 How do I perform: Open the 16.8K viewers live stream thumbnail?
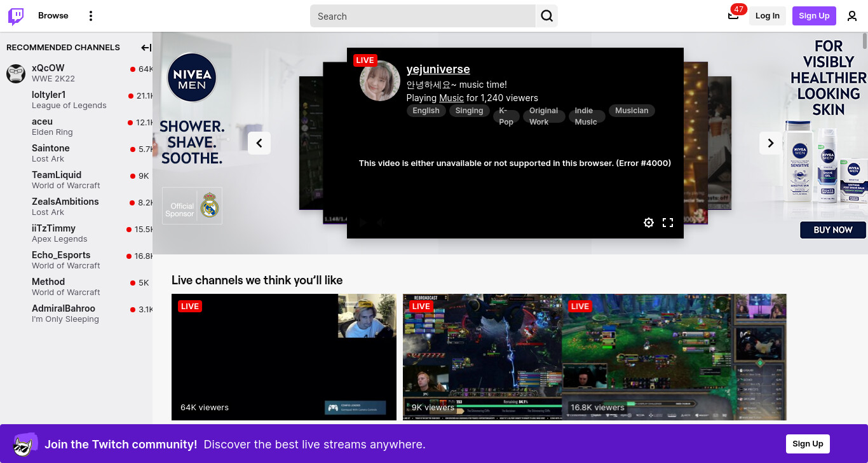point(674,357)
